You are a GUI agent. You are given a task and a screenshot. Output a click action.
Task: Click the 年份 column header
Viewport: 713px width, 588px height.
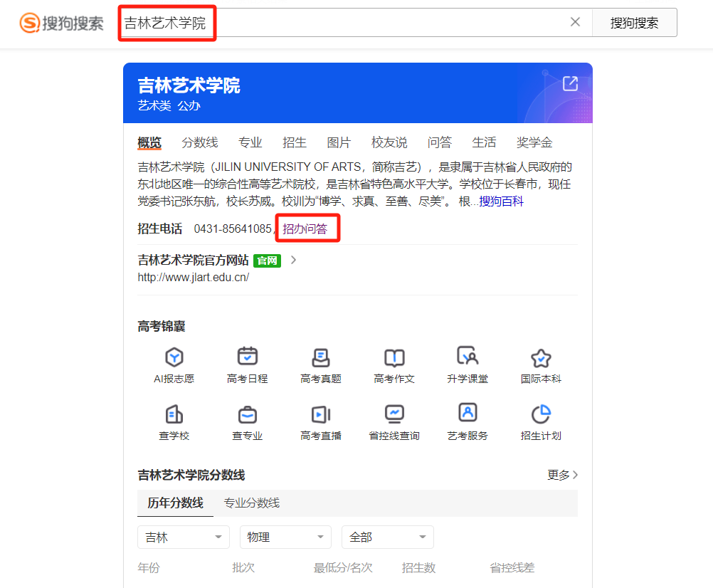149,567
